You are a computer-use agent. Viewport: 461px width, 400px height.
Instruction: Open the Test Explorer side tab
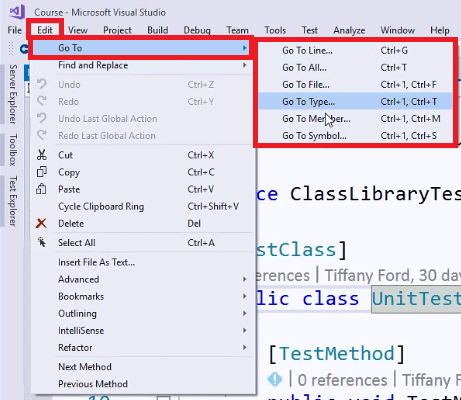[x=13, y=201]
